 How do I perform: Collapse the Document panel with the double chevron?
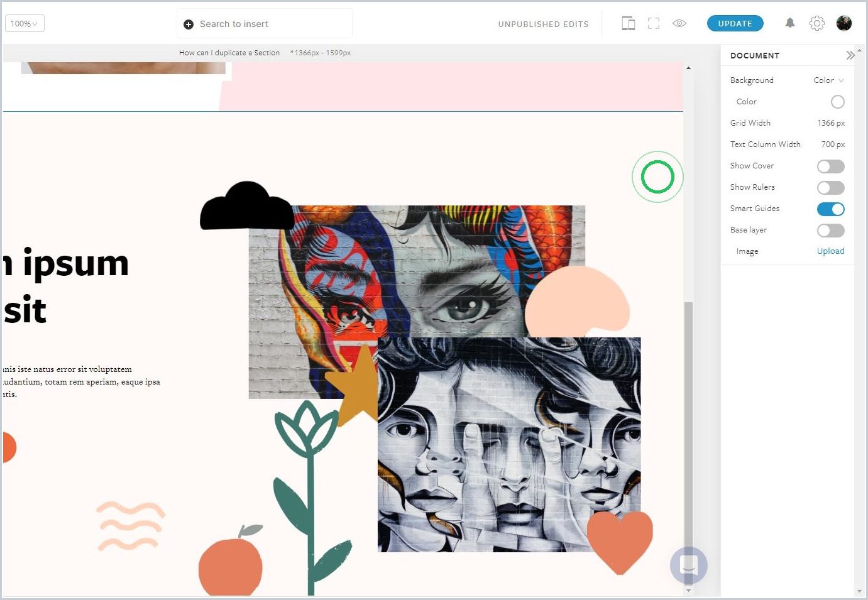click(850, 55)
